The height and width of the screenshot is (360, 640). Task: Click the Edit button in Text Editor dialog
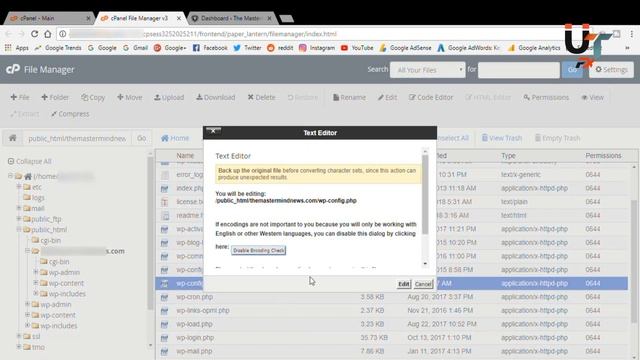[x=404, y=284]
